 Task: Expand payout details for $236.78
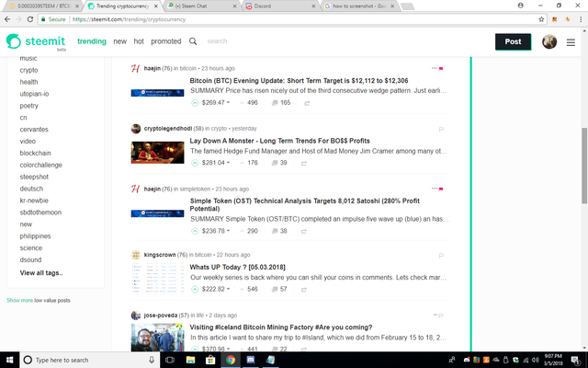216,231
